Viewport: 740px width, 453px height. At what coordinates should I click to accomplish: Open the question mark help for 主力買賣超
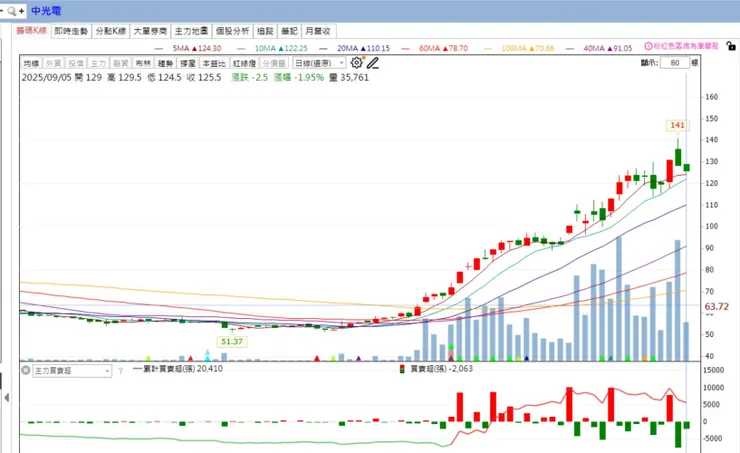tap(120, 371)
